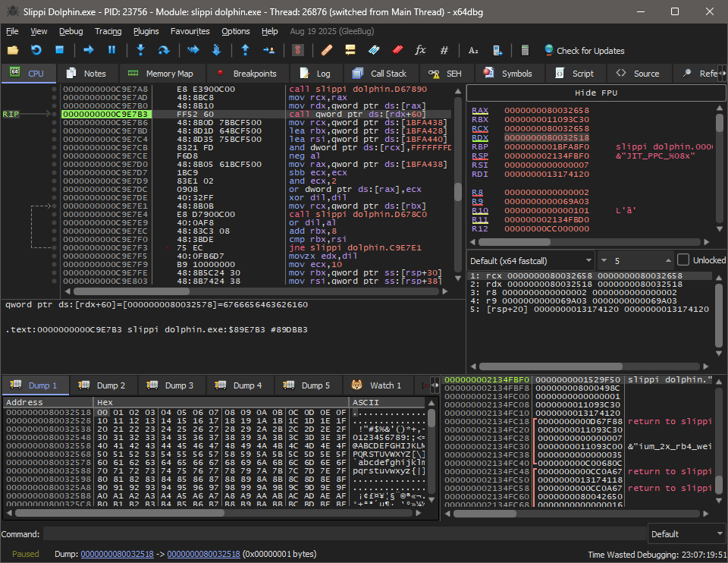
Task: Enable the Unlocked checkbox
Action: click(682, 259)
